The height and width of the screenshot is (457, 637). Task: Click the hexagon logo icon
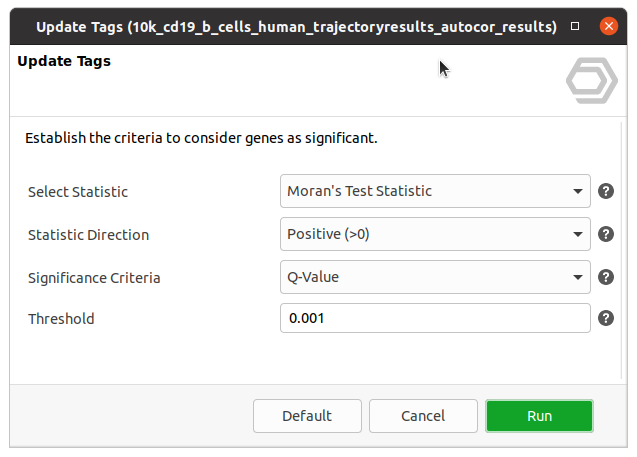click(591, 82)
